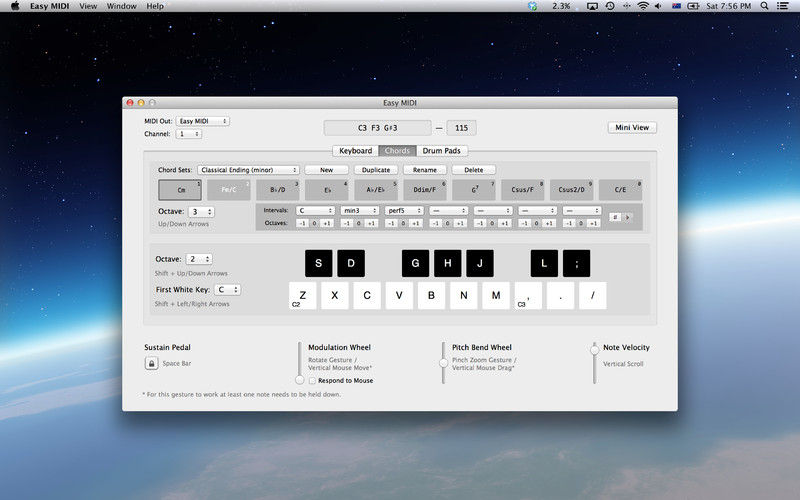
Task: Play the white V piano key
Action: 399,295
